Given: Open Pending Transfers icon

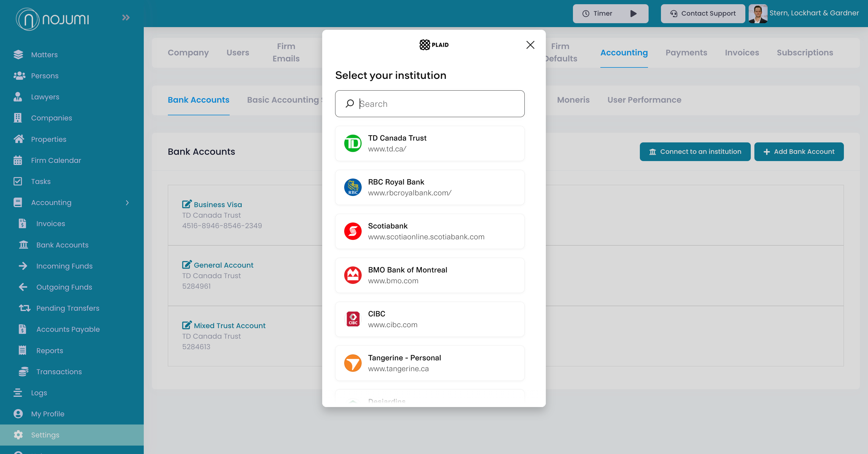Looking at the screenshot, I should pyautogui.click(x=25, y=308).
